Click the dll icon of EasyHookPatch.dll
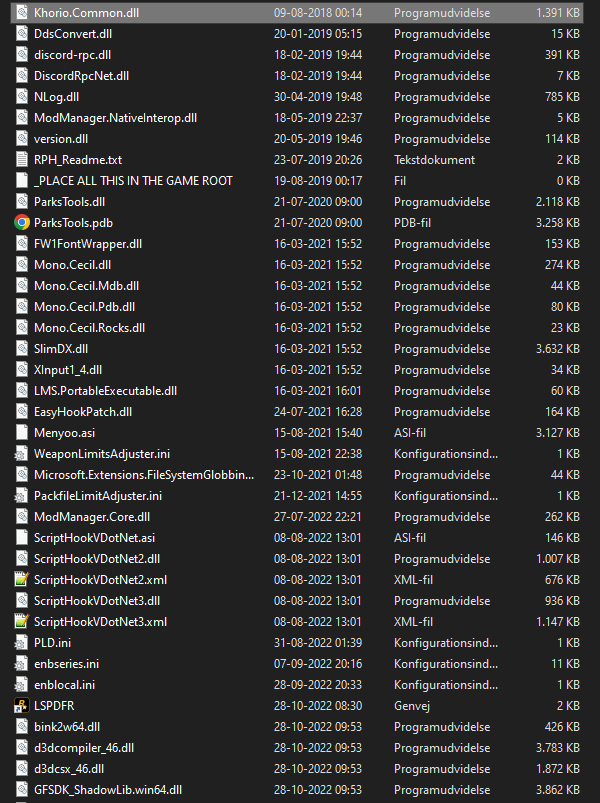 click(22, 412)
